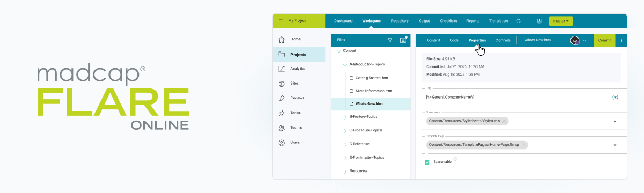Switch to the Content editor tab

click(433, 40)
